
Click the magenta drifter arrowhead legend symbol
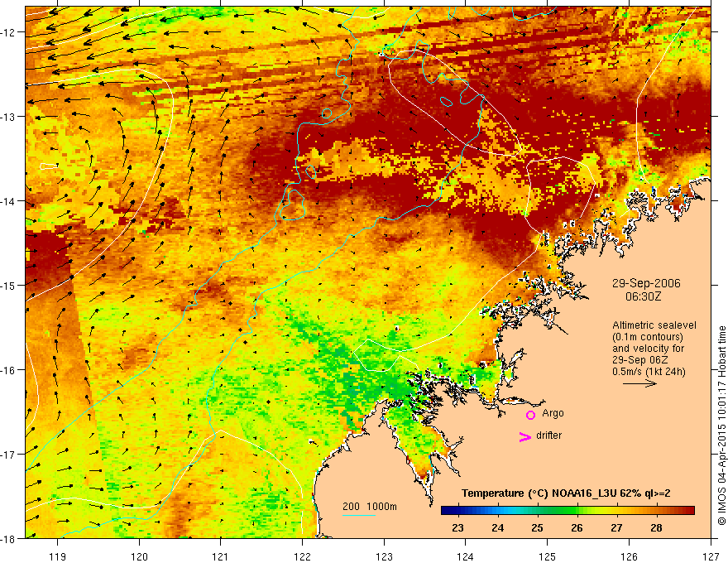(524, 436)
